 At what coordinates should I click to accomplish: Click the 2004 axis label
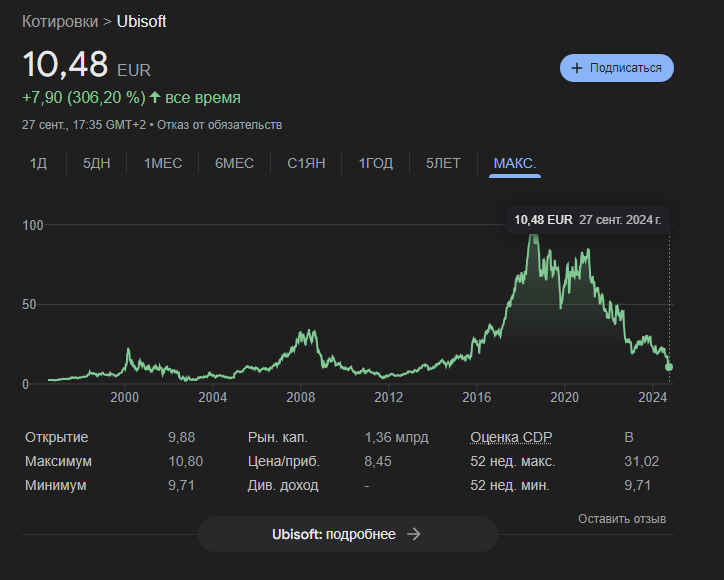(x=212, y=397)
